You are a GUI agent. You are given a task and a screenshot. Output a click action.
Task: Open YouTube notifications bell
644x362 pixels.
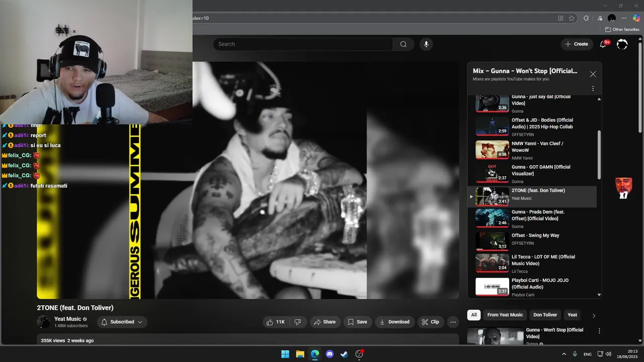tap(603, 44)
